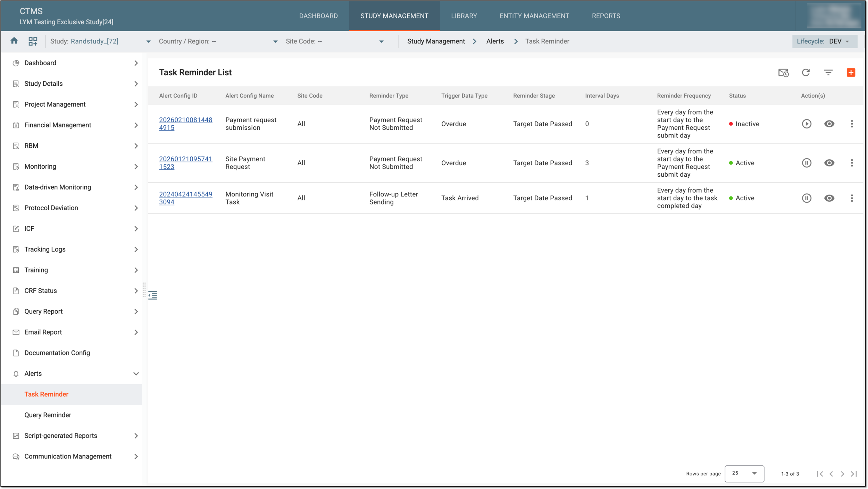Open alert config 202602100814484915

click(185, 124)
